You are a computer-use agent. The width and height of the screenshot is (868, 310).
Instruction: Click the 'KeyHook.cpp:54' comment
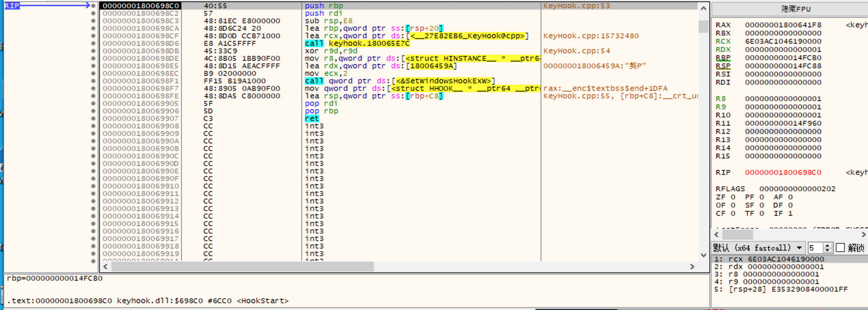pos(576,51)
